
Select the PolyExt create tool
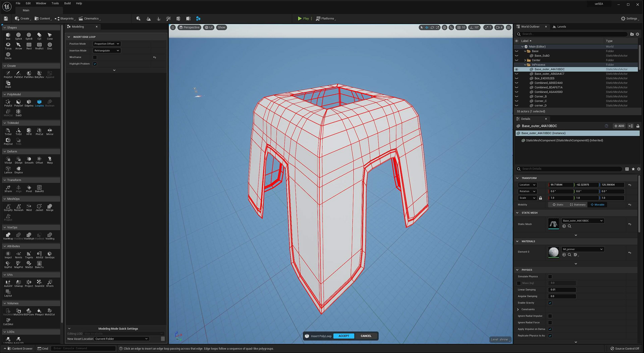click(x=8, y=74)
